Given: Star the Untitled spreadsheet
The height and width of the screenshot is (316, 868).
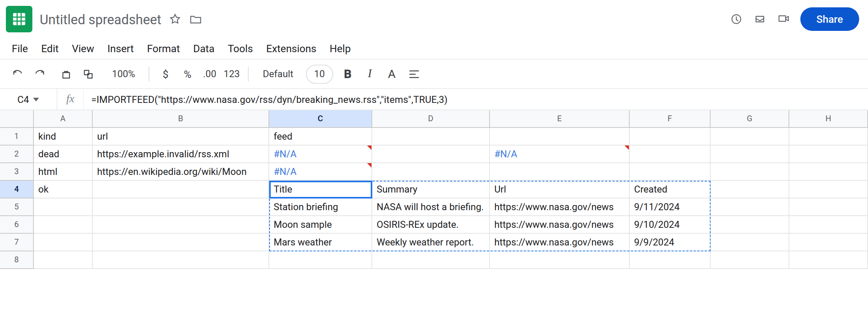Looking at the screenshot, I should click(175, 19).
